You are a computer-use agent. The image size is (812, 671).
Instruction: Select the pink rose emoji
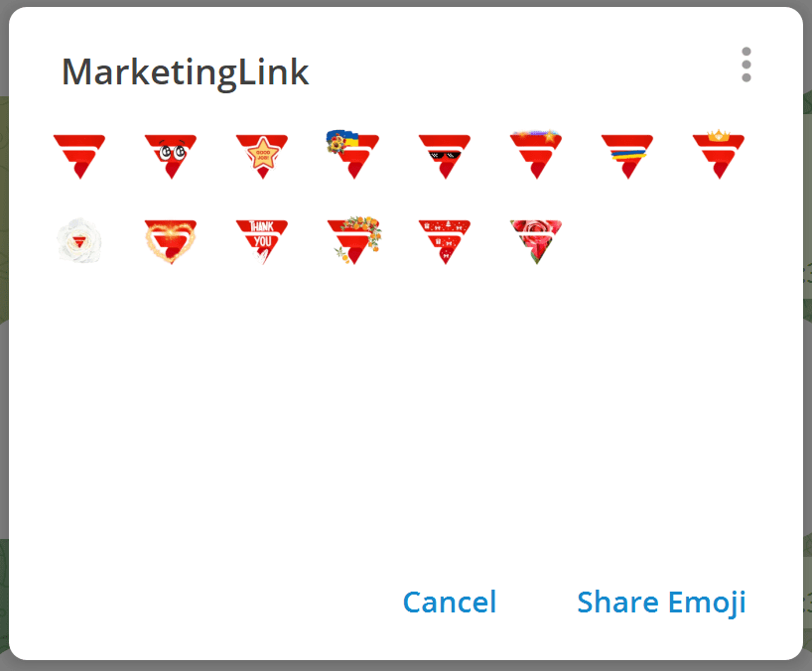coord(535,242)
